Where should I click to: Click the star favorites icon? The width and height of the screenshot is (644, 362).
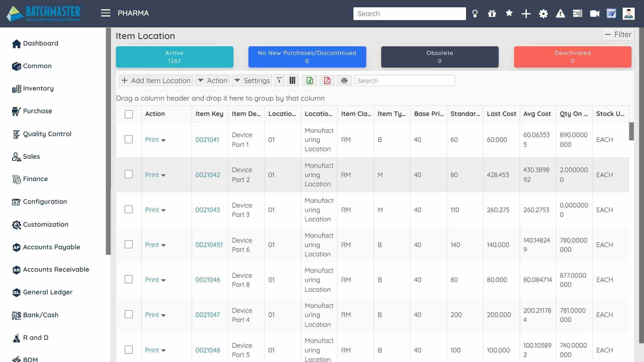click(509, 13)
